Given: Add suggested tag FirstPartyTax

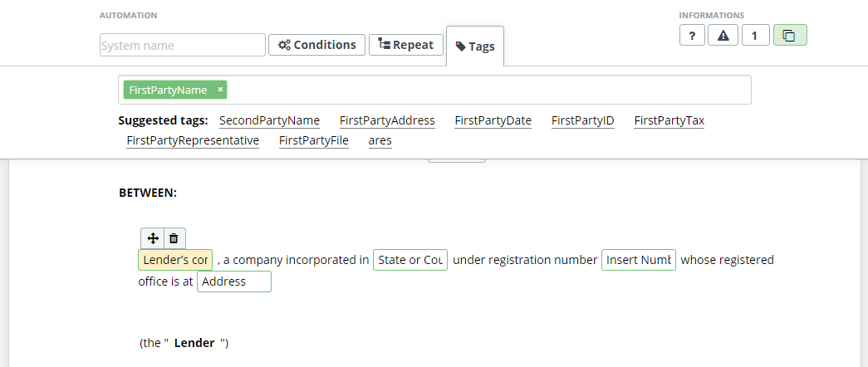Looking at the screenshot, I should pos(669,120).
